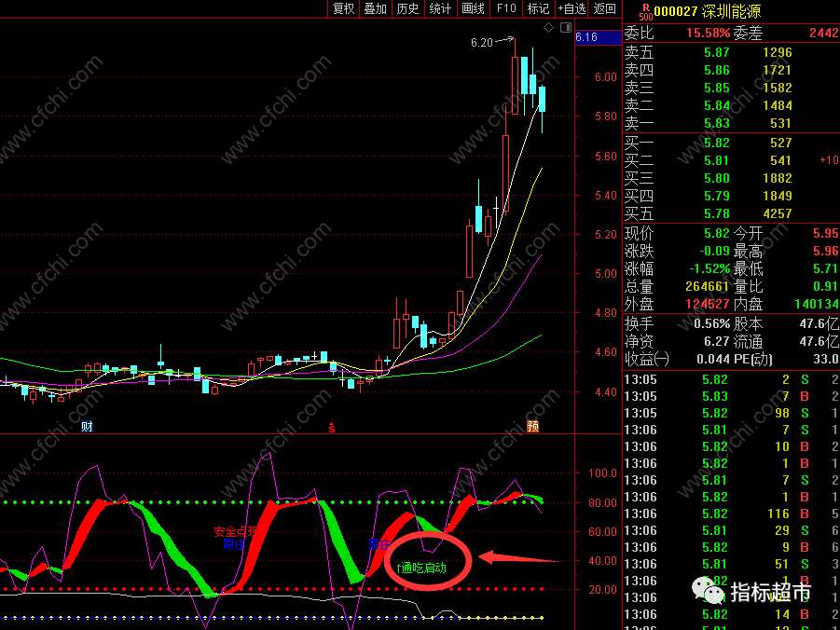
Task: Select 13:06 trade with volume 51
Action: point(731,565)
